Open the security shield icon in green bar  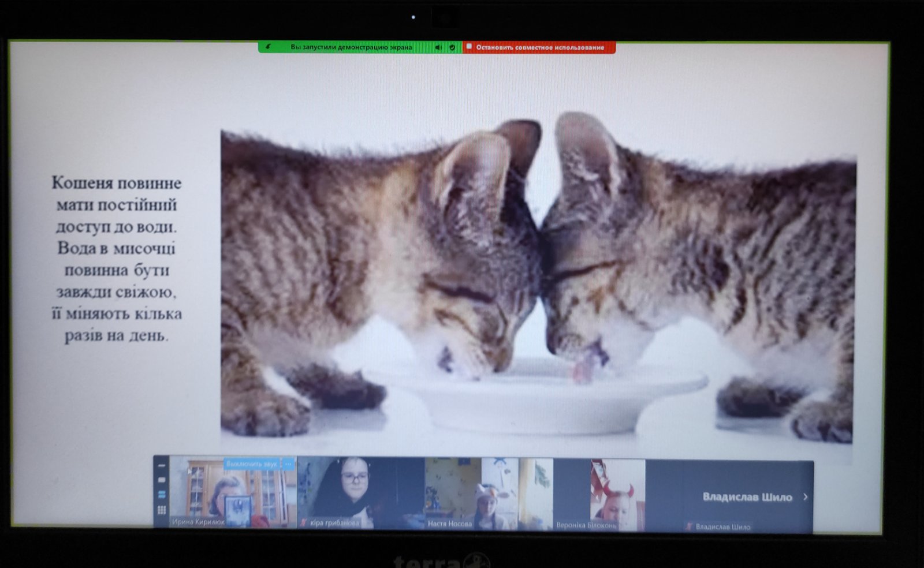[x=452, y=47]
